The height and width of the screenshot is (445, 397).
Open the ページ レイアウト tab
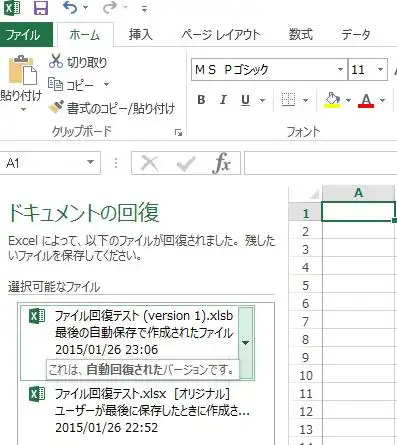[221, 35]
